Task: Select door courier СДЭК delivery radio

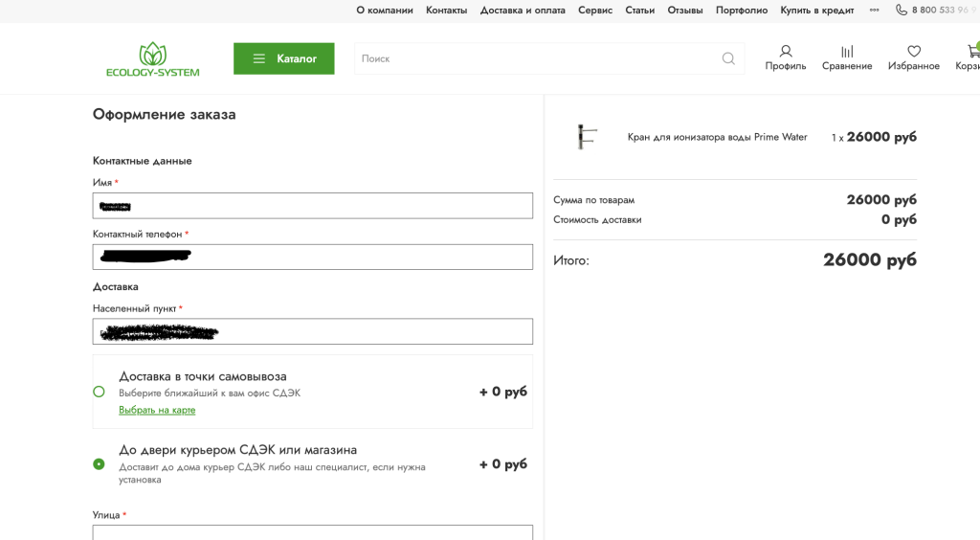Action: 99,464
